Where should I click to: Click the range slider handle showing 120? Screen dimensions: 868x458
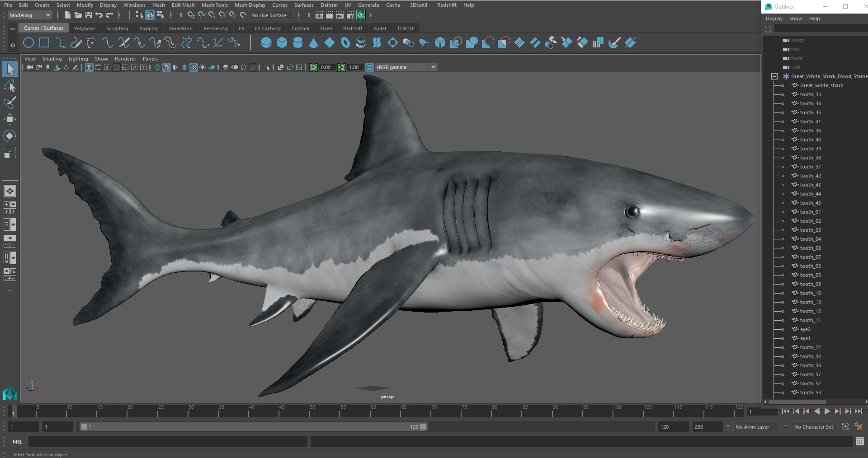(x=423, y=427)
